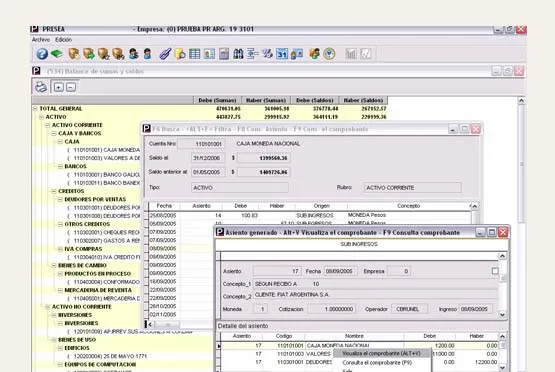Collapse the TOTAL GENERAL tree node

[35, 109]
